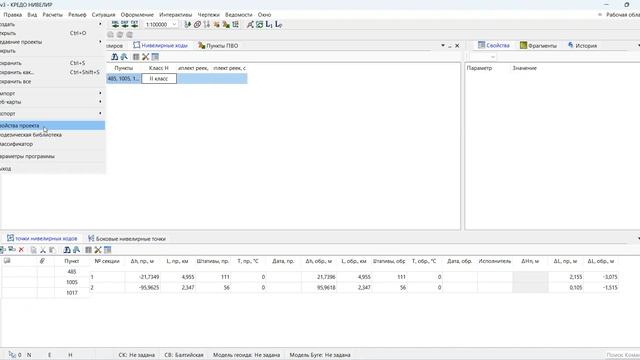This screenshot has width=640, height=360.
Task: Click paperclip attachment column header icon
Action: pos(42,261)
